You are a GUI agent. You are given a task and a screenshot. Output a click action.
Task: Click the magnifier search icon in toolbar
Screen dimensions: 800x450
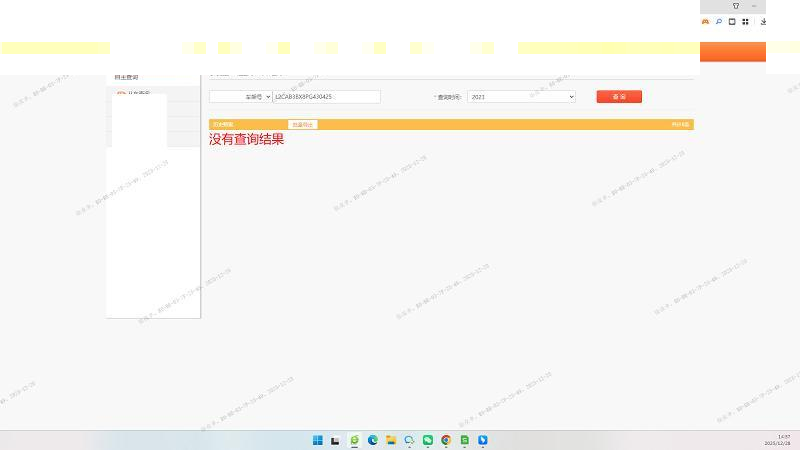click(x=718, y=21)
